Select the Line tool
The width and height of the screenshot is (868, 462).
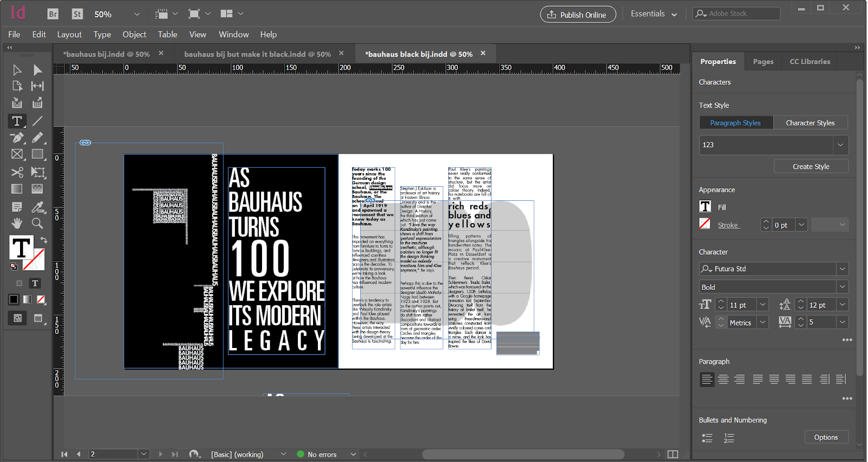[37, 121]
